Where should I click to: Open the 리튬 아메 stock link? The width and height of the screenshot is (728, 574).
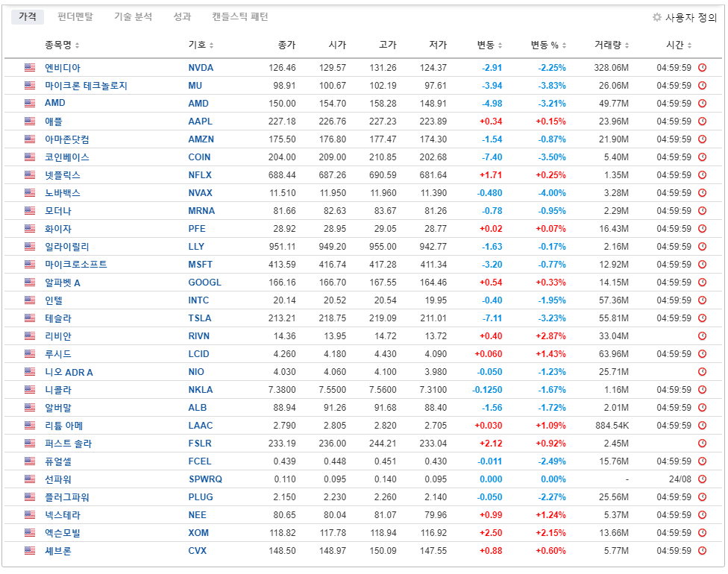tap(63, 426)
